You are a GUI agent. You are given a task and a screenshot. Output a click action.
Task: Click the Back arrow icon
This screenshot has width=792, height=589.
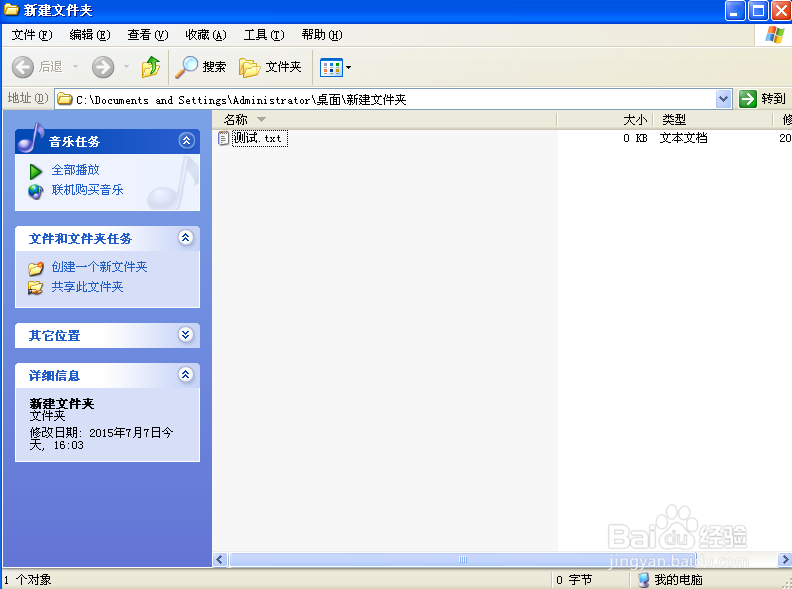click(x=23, y=67)
